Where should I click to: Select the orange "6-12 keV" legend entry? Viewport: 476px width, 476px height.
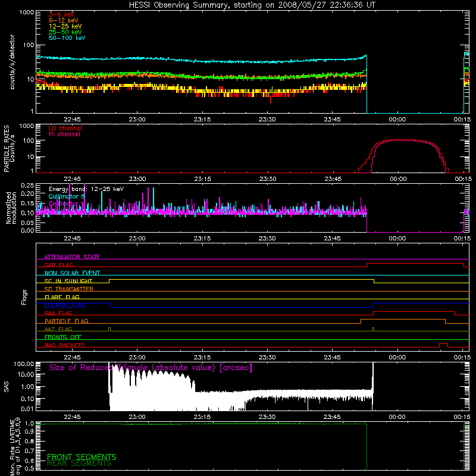tap(64, 20)
